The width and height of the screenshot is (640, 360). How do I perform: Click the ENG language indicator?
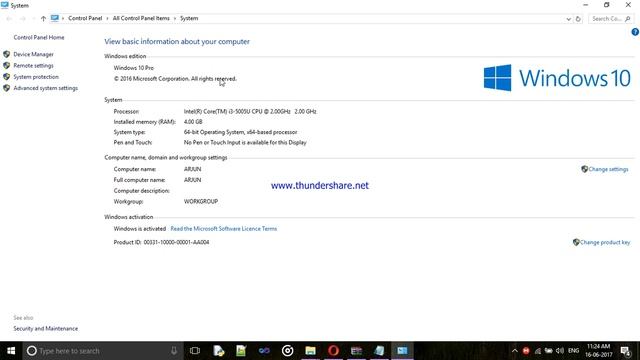tap(573, 351)
